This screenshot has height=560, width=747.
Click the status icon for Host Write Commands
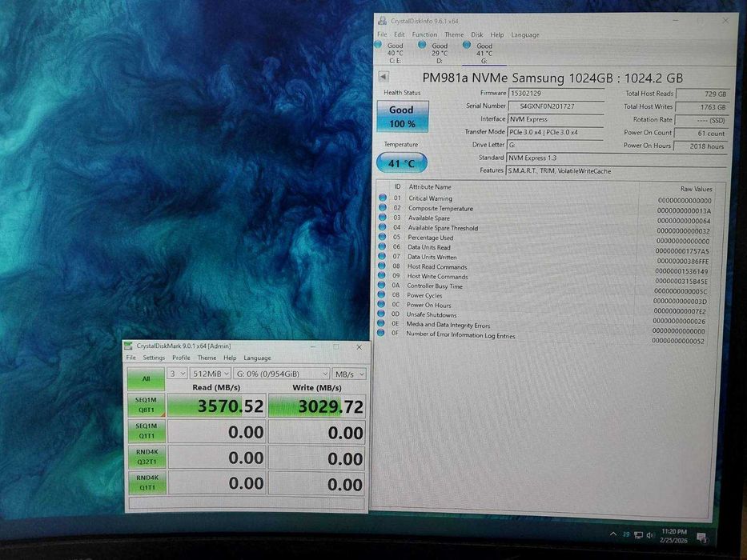382,275
